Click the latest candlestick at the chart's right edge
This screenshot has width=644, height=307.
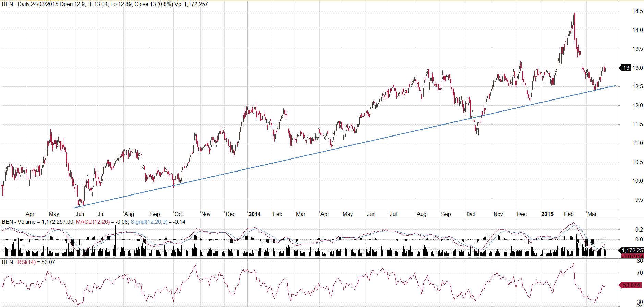coord(605,69)
